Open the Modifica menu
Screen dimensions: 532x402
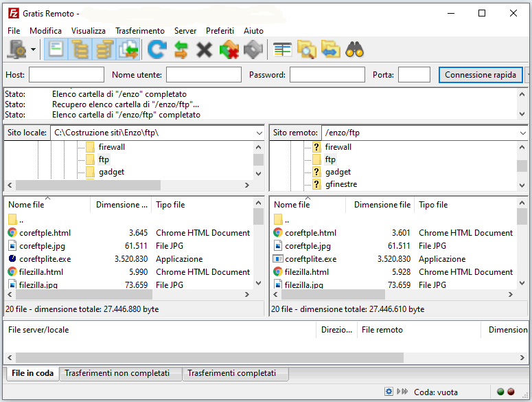click(45, 31)
